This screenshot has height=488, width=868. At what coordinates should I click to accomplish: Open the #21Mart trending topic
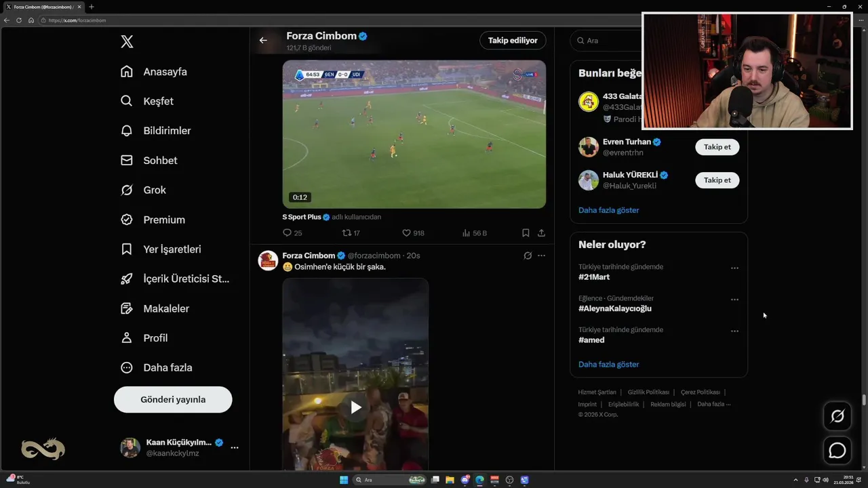pos(594,277)
